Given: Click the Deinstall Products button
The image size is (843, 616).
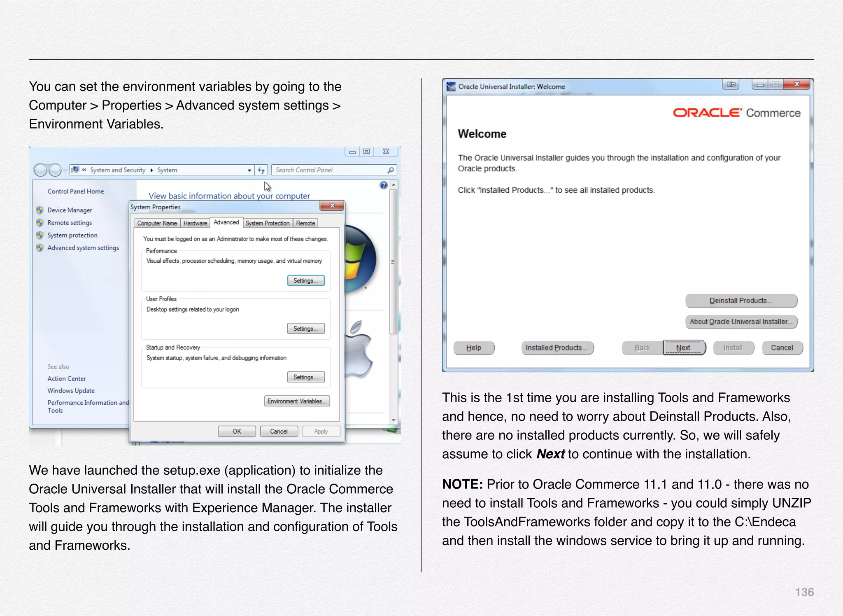Looking at the screenshot, I should [741, 301].
